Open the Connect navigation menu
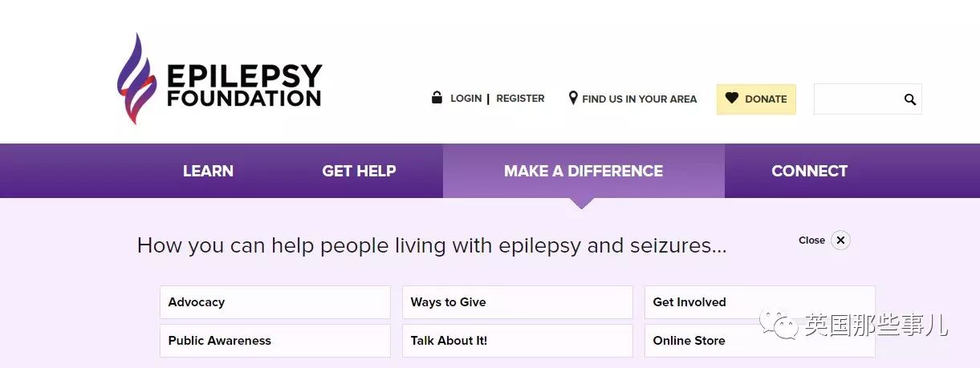 pos(809,171)
